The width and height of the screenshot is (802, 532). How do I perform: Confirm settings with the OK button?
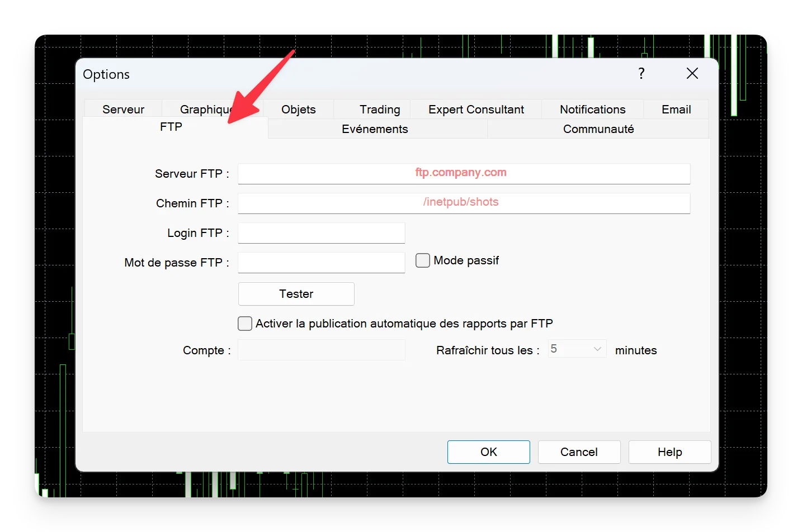(489, 452)
